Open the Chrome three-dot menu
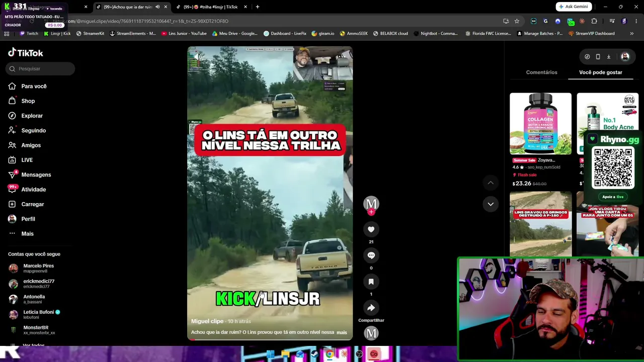644x362 pixels. click(x=636, y=21)
